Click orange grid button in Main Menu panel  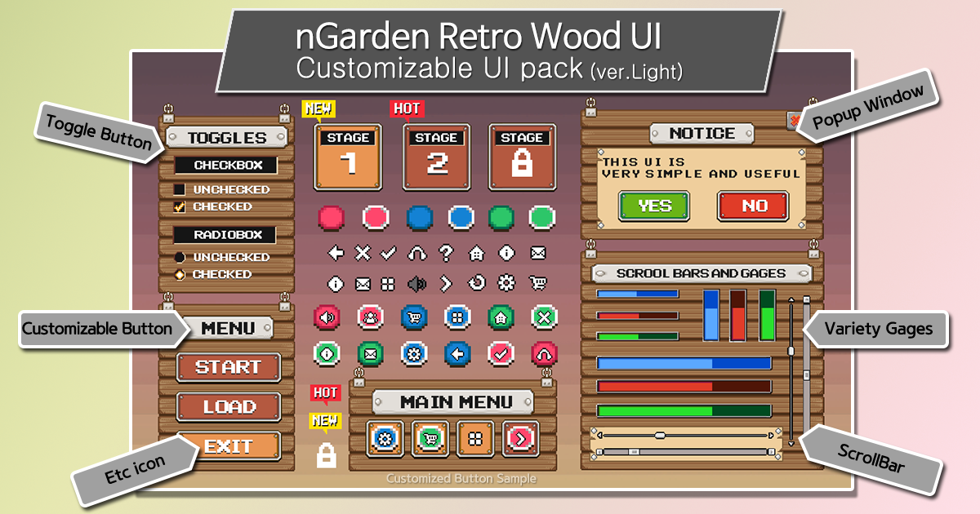(475, 439)
